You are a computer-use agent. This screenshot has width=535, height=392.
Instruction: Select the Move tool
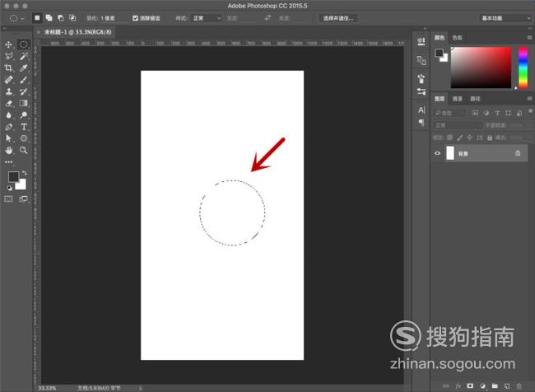coord(8,44)
